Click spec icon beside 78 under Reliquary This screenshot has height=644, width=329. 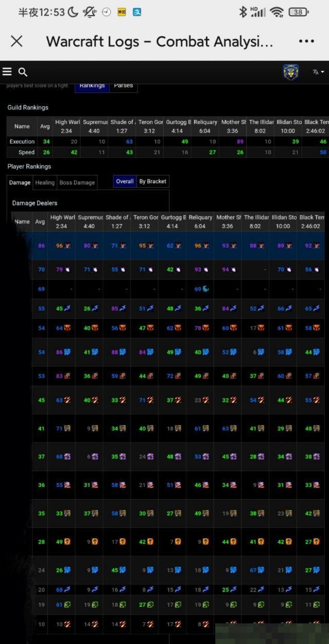(206, 328)
